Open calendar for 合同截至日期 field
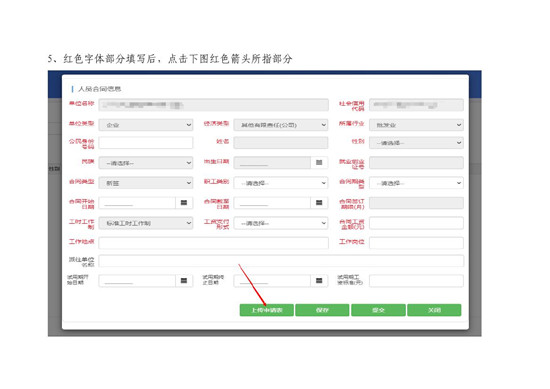550x389 pixels. click(x=319, y=203)
